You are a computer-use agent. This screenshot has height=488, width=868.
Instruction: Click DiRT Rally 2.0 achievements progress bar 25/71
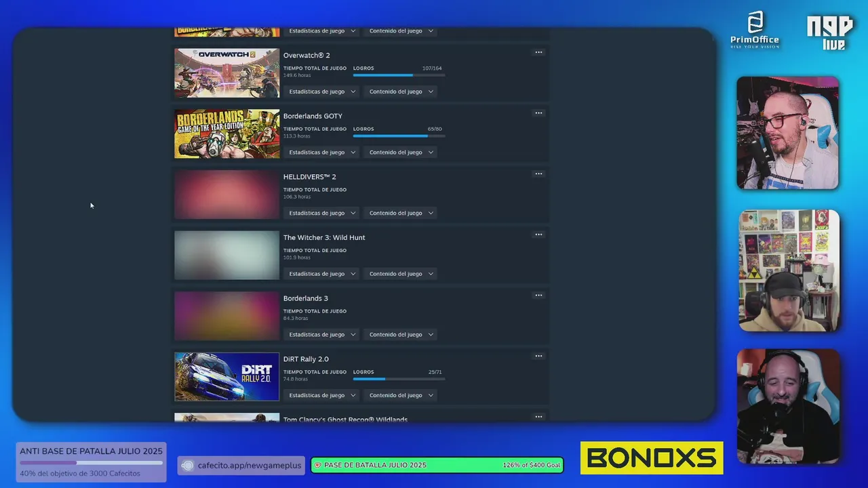[399, 379]
